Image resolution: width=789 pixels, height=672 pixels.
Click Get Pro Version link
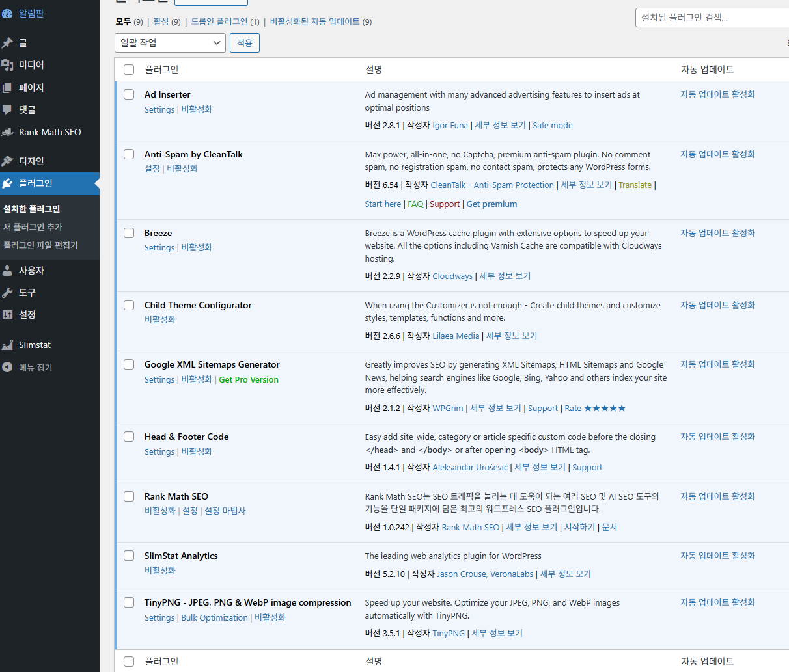click(x=249, y=380)
